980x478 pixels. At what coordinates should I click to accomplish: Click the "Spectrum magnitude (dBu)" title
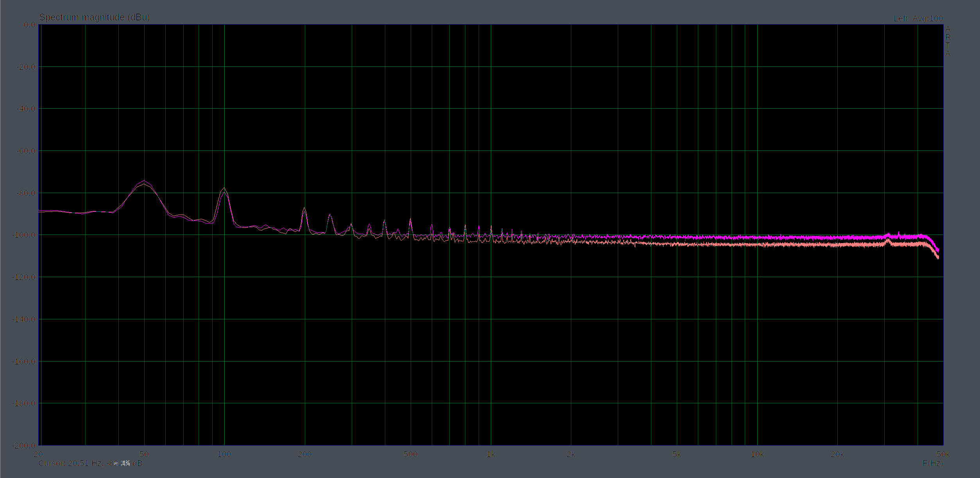(95, 17)
